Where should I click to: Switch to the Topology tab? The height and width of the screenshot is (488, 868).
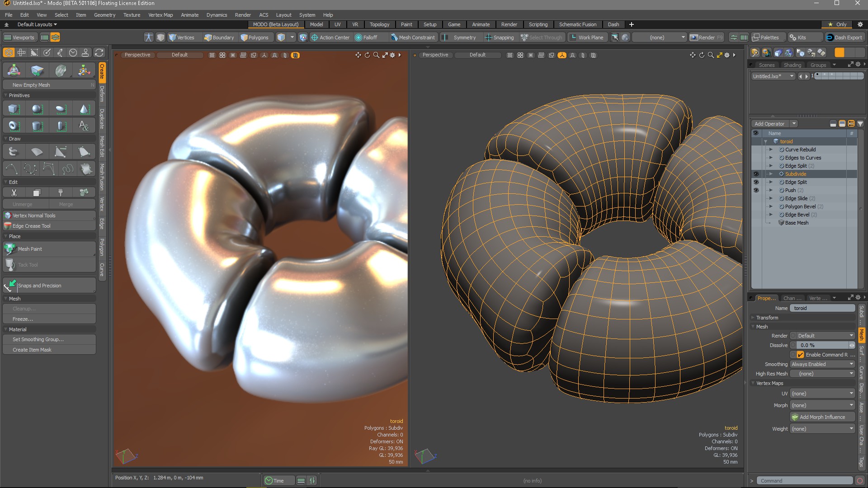pyautogui.click(x=379, y=24)
